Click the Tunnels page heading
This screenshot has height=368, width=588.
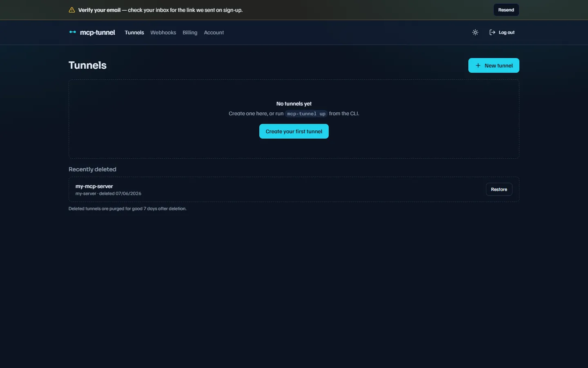[87, 65]
